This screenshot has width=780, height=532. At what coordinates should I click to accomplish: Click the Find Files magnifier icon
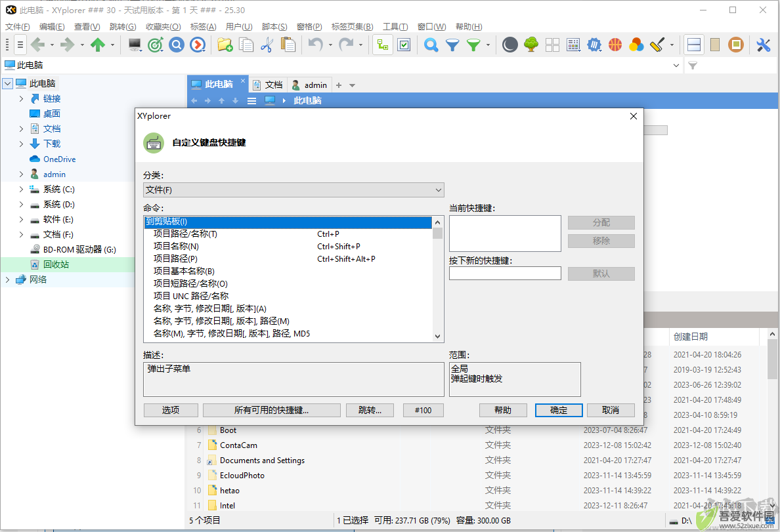[x=431, y=45]
